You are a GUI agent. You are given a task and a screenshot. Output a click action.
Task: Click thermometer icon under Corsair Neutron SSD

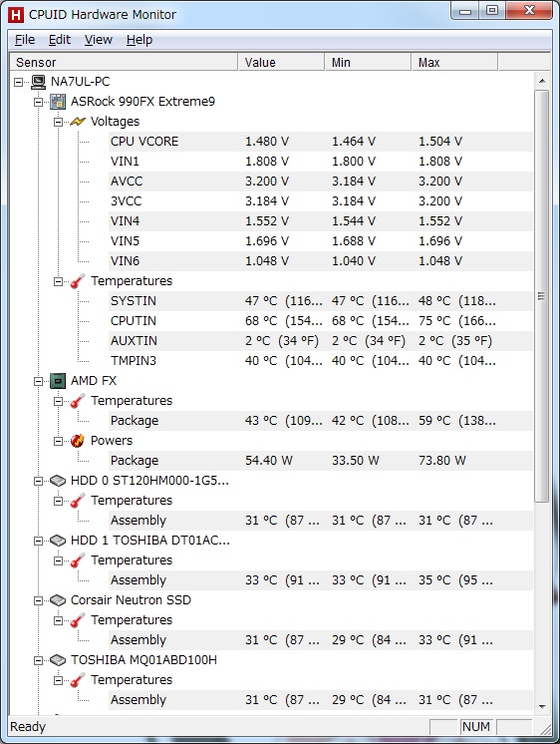pos(78,619)
